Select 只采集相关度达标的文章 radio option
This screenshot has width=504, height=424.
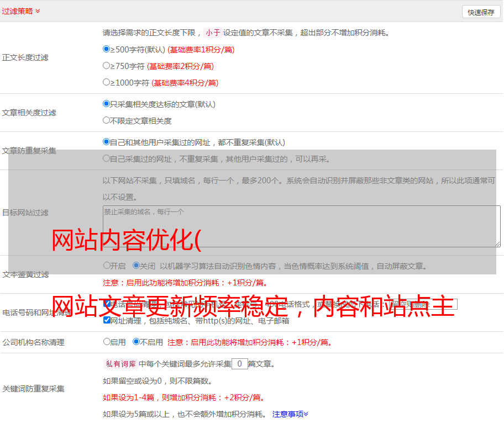coord(107,104)
